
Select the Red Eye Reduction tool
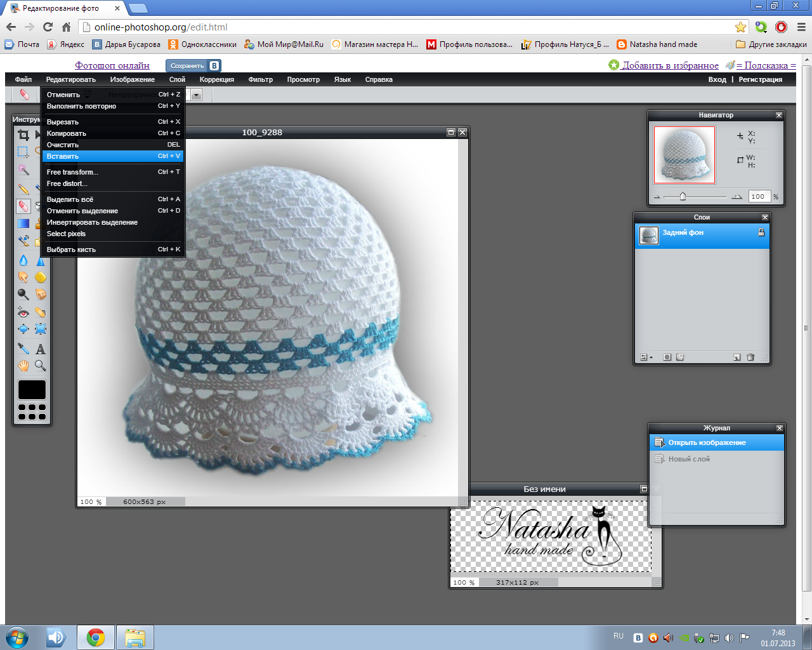[x=23, y=312]
